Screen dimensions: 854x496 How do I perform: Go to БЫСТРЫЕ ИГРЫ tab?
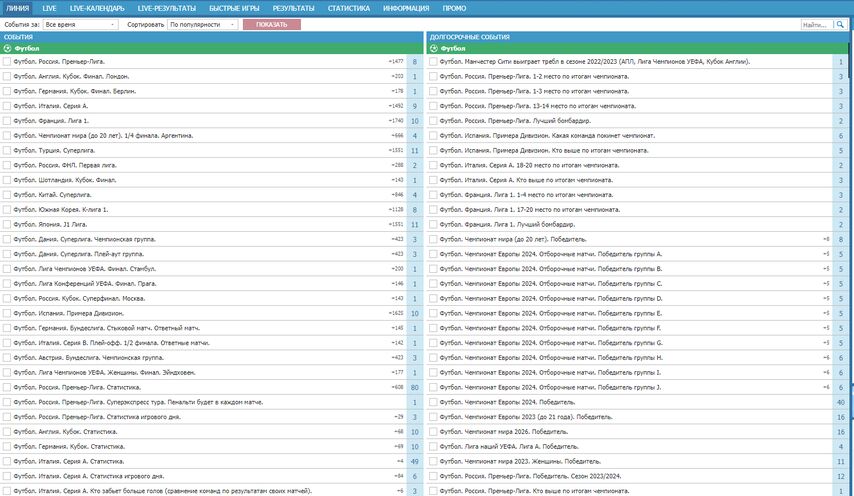[x=234, y=8]
